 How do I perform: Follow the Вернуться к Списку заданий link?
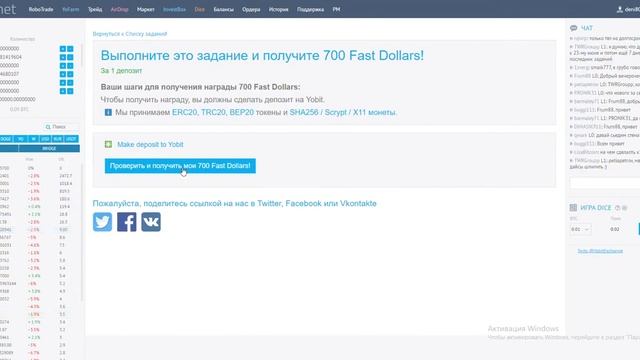pos(130,34)
